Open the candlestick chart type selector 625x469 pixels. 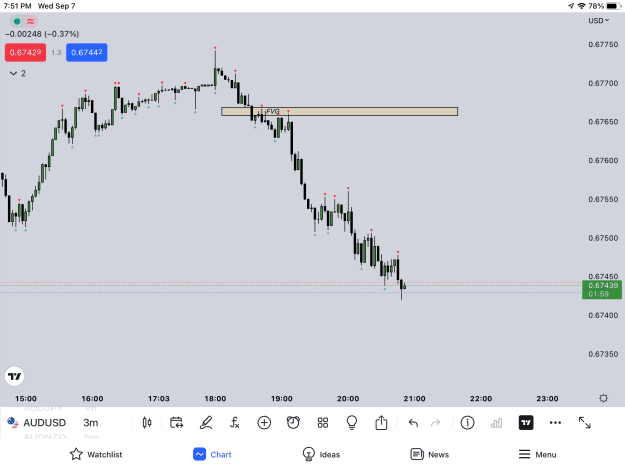[147, 422]
